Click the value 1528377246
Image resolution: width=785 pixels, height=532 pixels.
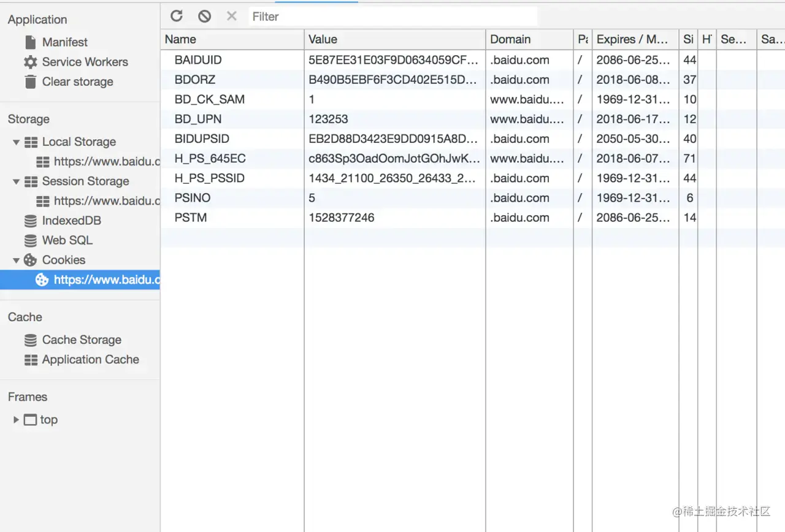coord(341,218)
